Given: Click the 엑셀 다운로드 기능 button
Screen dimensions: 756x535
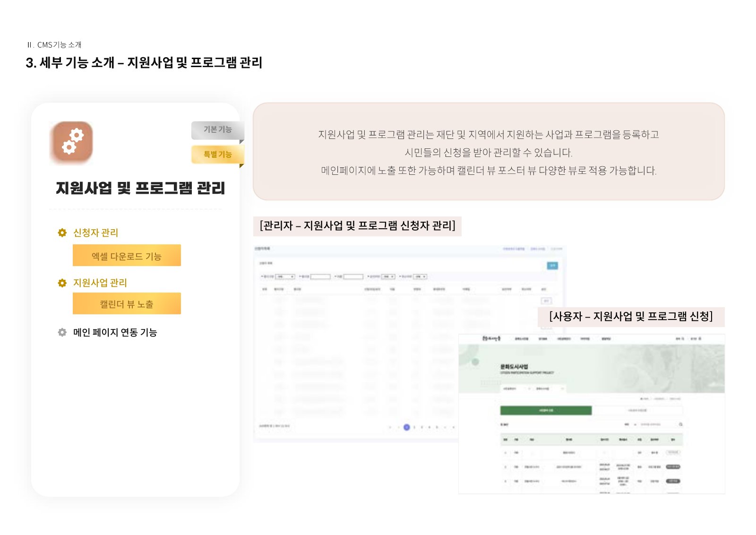Looking at the screenshot, I should tap(127, 256).
